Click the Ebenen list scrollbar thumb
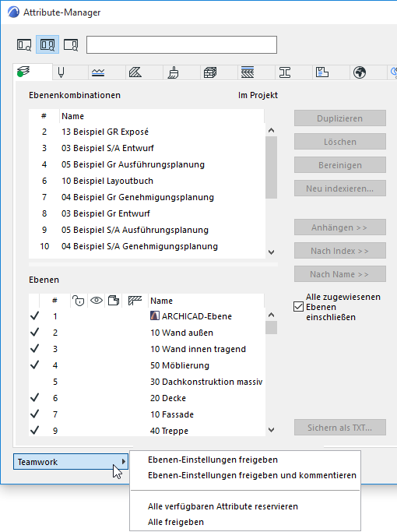This screenshot has height=532, width=397. click(x=271, y=327)
